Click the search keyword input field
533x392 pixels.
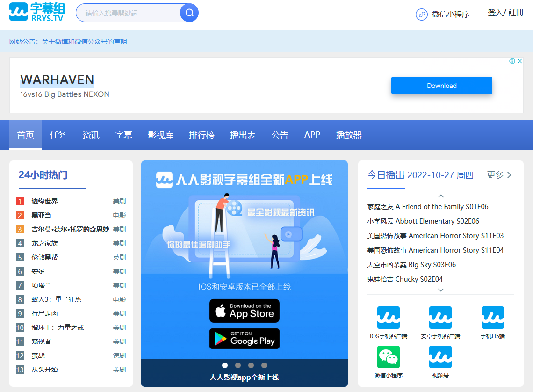point(129,13)
